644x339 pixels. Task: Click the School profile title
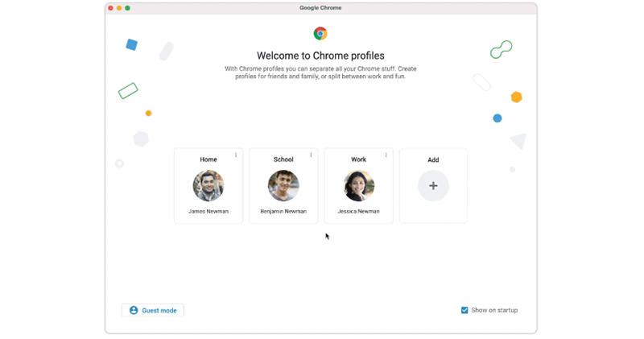(283, 159)
